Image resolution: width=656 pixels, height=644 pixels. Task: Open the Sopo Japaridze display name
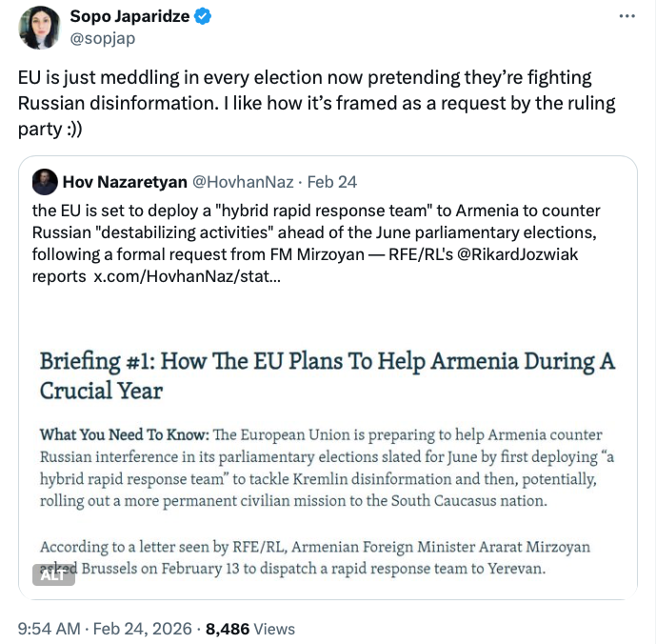131,16
